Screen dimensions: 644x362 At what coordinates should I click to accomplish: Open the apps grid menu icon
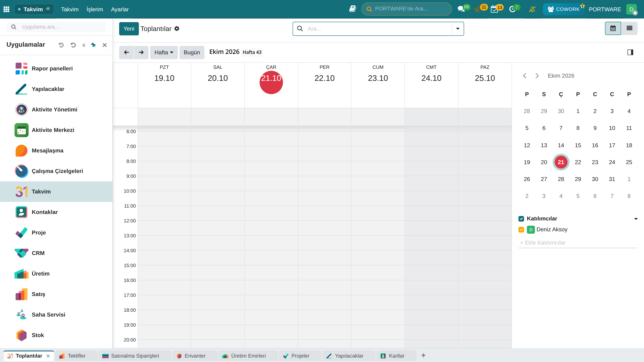tap(6, 9)
